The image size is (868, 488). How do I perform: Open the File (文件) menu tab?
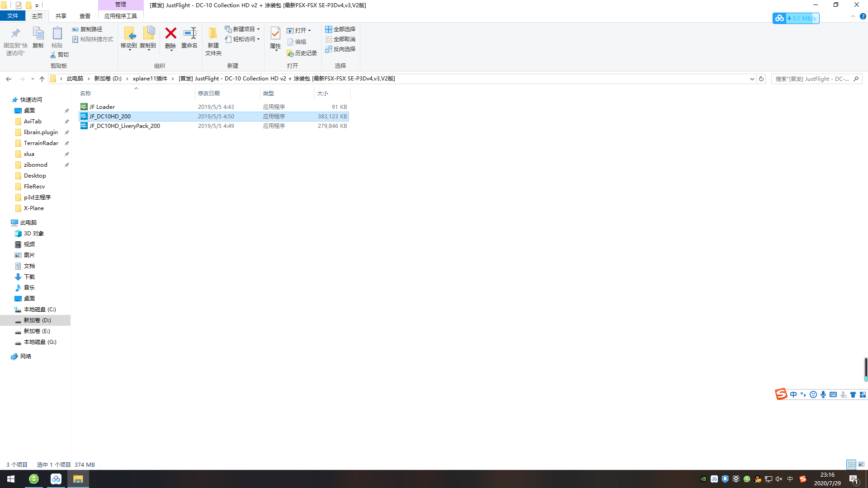tap(13, 16)
